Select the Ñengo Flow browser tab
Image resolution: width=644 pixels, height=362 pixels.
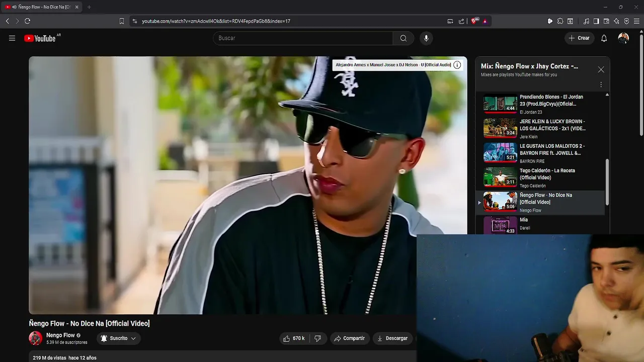[42, 7]
